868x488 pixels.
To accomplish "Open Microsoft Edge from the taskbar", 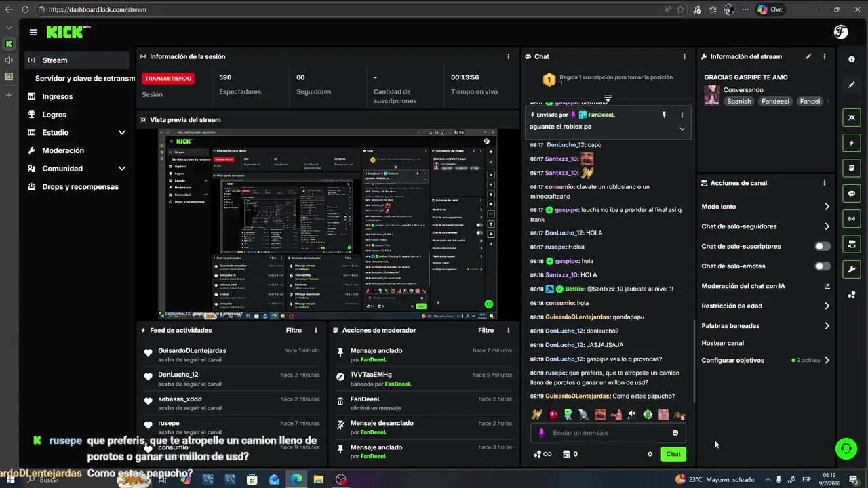I will tap(296, 480).
